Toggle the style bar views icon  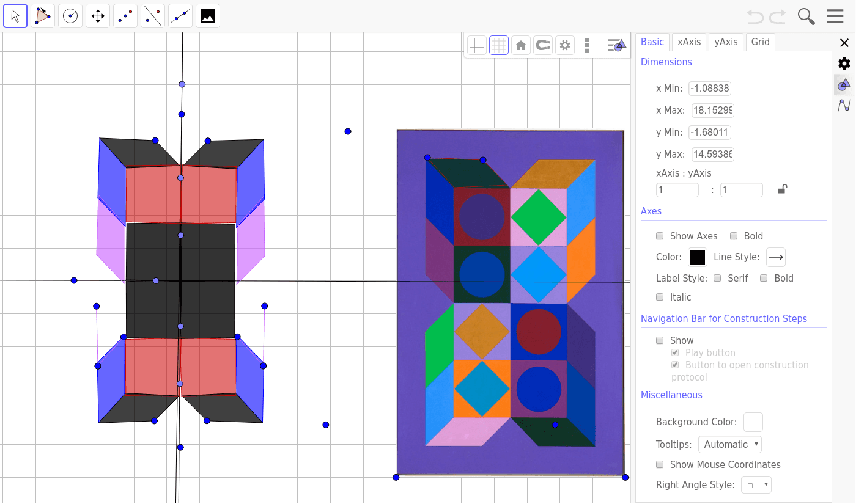point(617,45)
